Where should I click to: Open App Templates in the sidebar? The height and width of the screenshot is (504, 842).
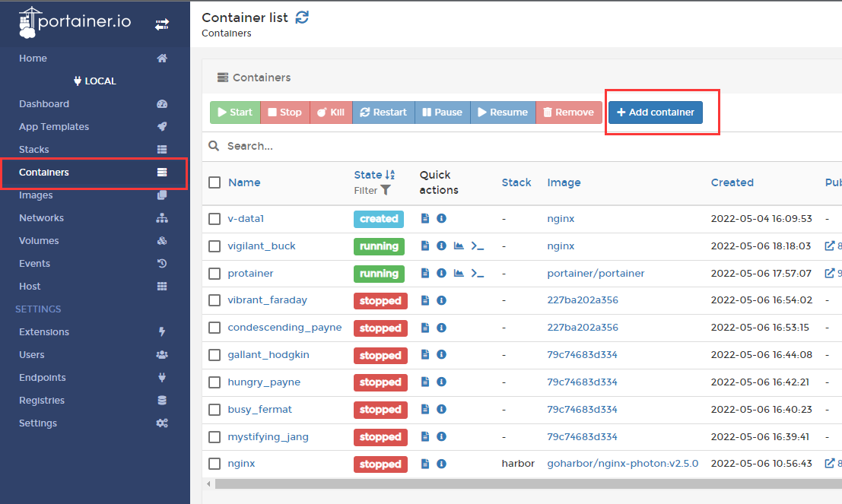pyautogui.click(x=94, y=127)
